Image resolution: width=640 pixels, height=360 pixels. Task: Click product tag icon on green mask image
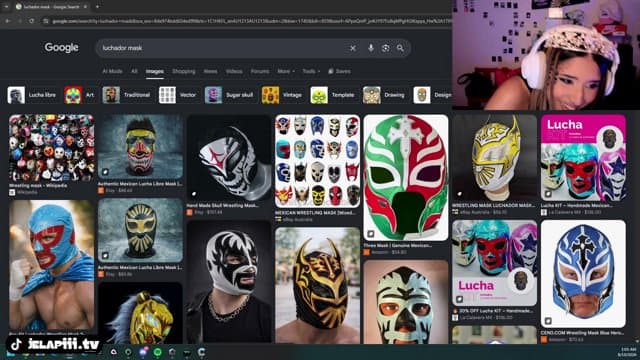371,234
